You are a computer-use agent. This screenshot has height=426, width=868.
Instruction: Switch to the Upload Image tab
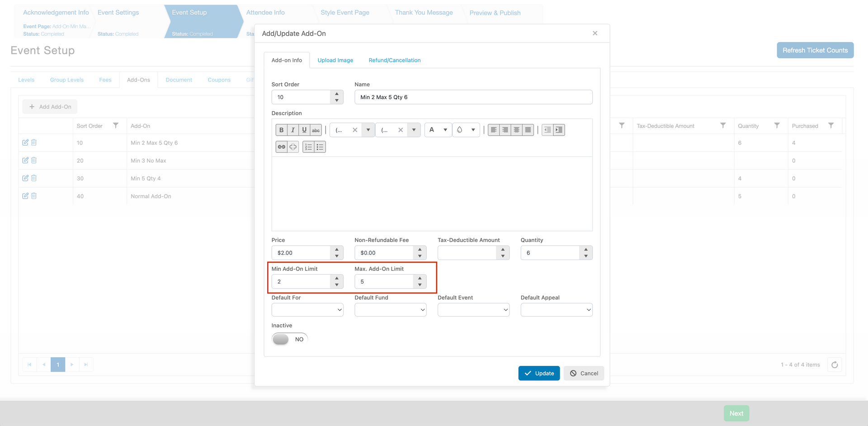point(335,60)
